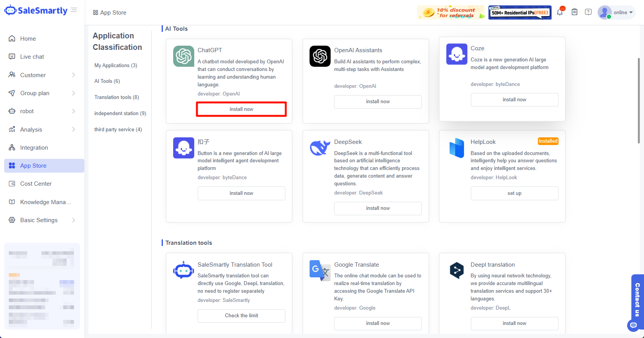
Task: Click the ChatGPT app logo
Action: click(184, 56)
